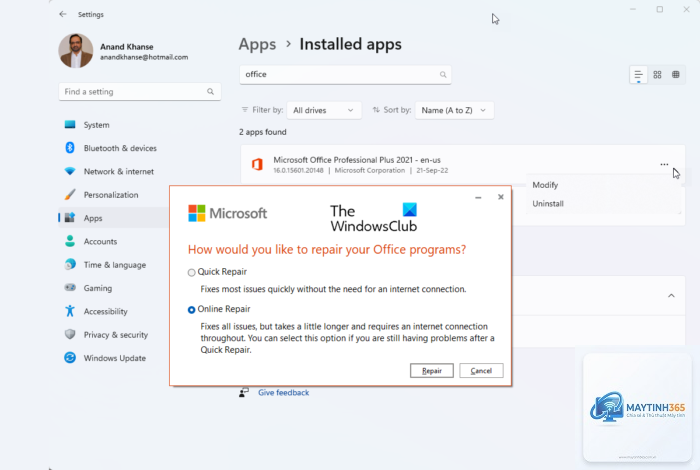Choose Uninstall from the context menu

click(x=548, y=204)
